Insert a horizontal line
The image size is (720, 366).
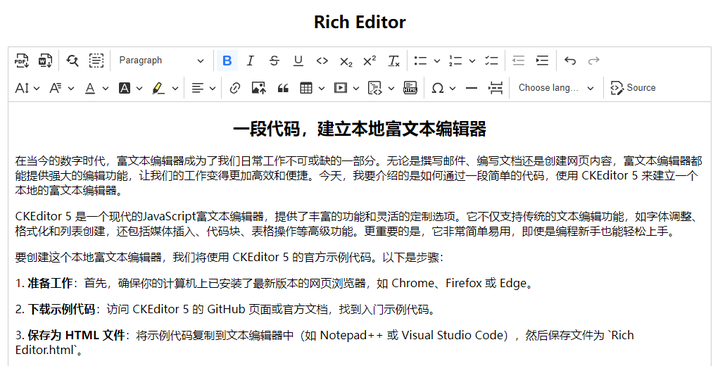tap(472, 88)
